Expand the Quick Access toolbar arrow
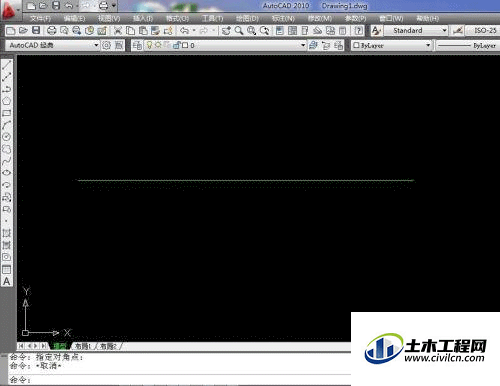This screenshot has height=386, width=500. coord(114,6)
